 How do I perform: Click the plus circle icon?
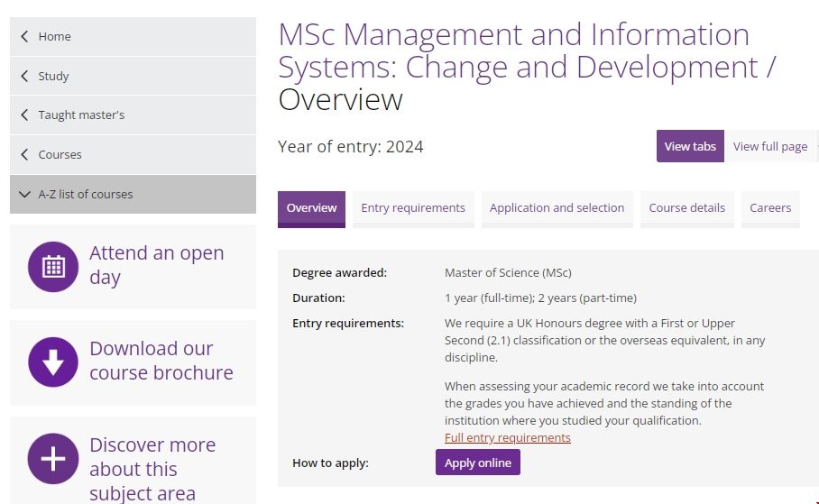(53, 458)
